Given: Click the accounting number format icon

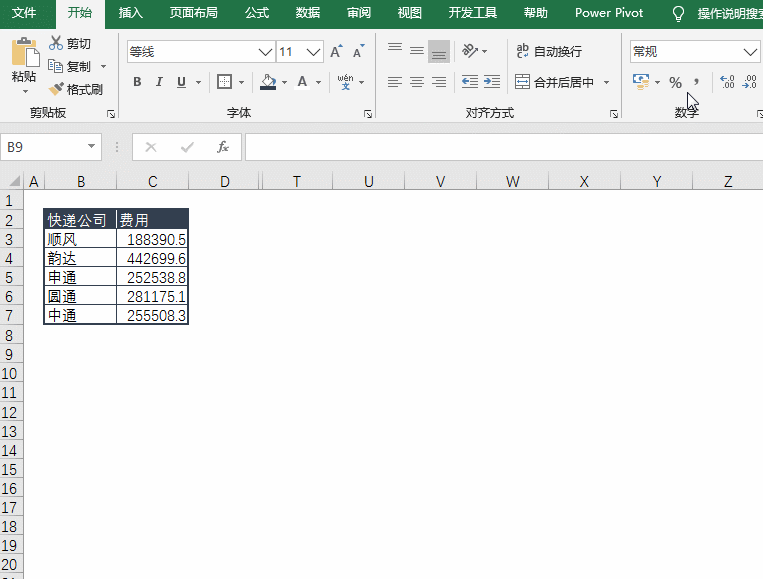Looking at the screenshot, I should click(x=641, y=82).
